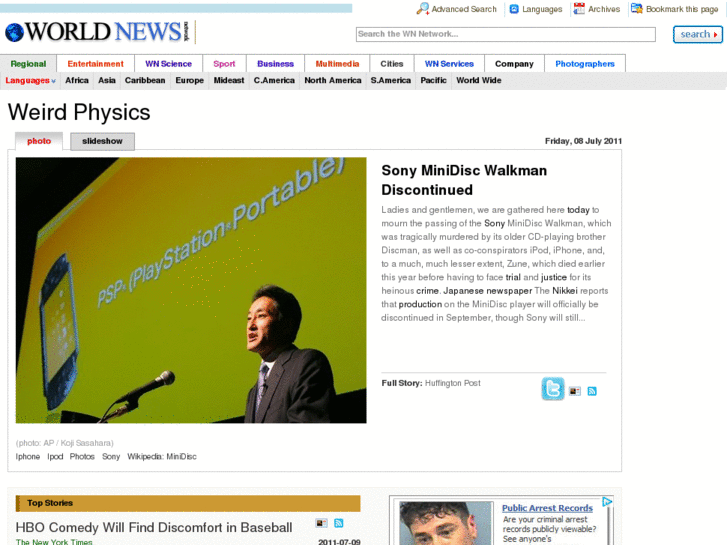Open the Advanced Search link
Screen dimensions: 727x545
point(464,9)
